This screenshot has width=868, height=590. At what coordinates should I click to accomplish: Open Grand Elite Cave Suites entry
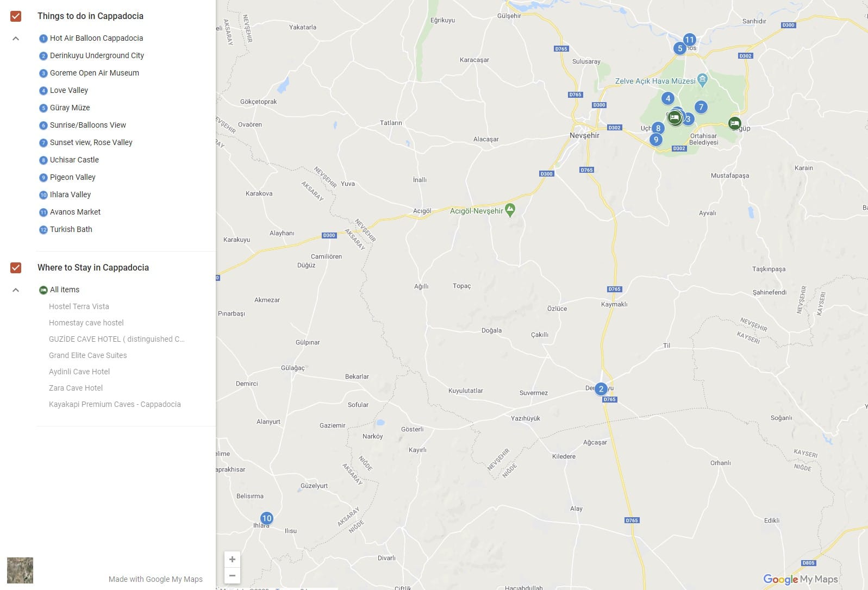[x=88, y=355]
